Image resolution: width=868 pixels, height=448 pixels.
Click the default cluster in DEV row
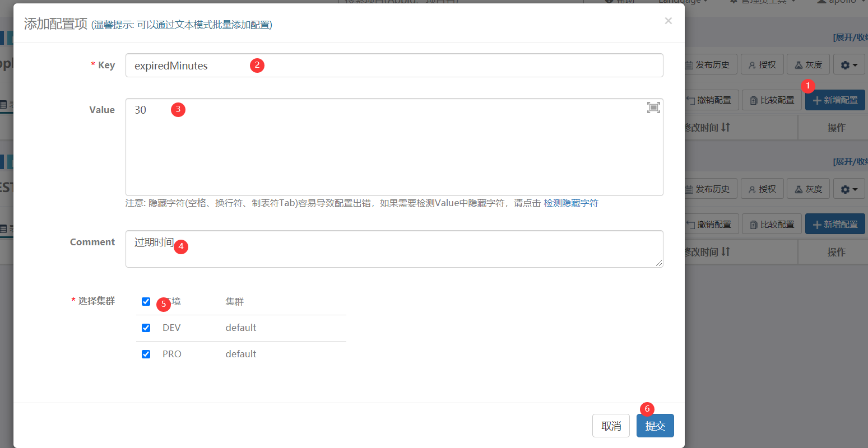241,328
